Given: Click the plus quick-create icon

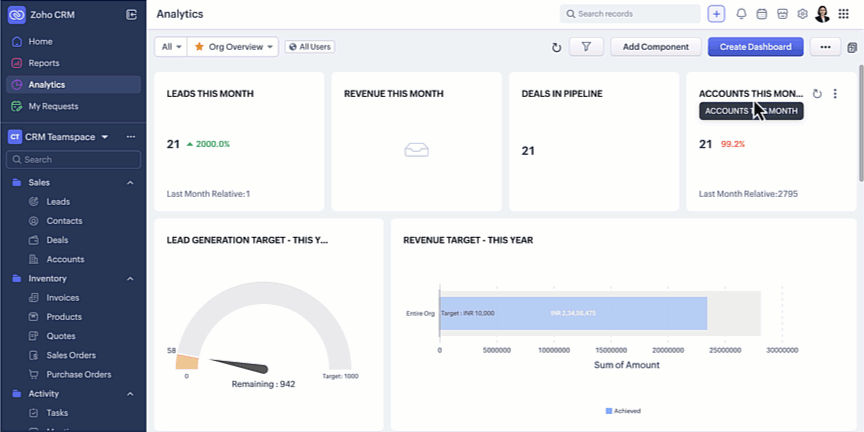Looking at the screenshot, I should point(716,14).
